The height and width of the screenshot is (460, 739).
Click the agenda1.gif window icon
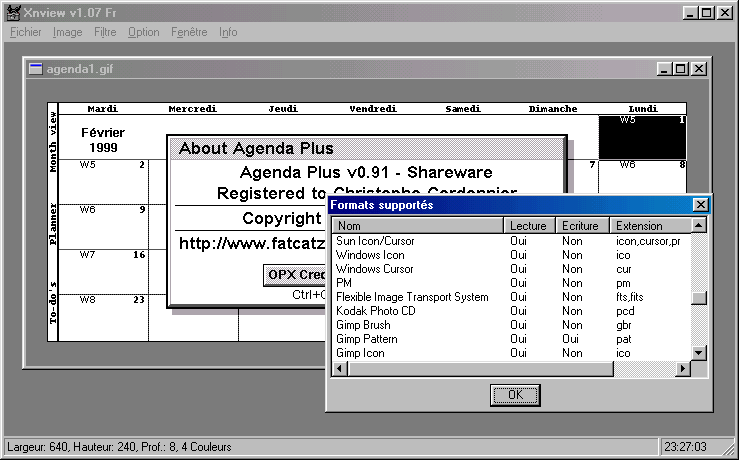pyautogui.click(x=35, y=69)
